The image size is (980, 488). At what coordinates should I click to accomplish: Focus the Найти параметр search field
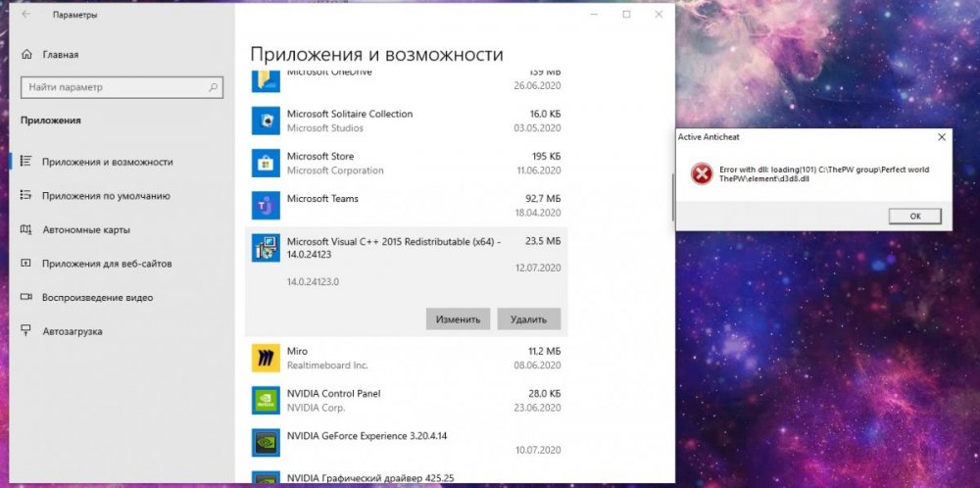point(122,87)
